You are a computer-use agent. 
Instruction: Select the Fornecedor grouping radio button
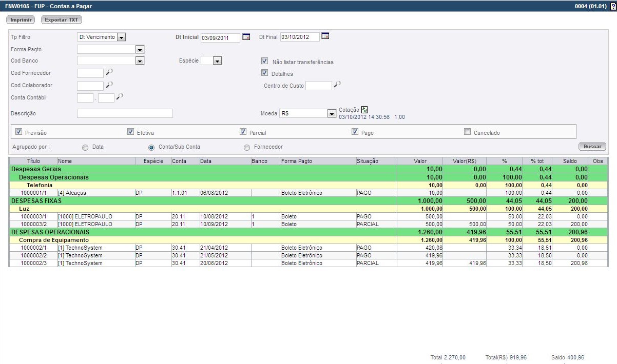(x=247, y=148)
